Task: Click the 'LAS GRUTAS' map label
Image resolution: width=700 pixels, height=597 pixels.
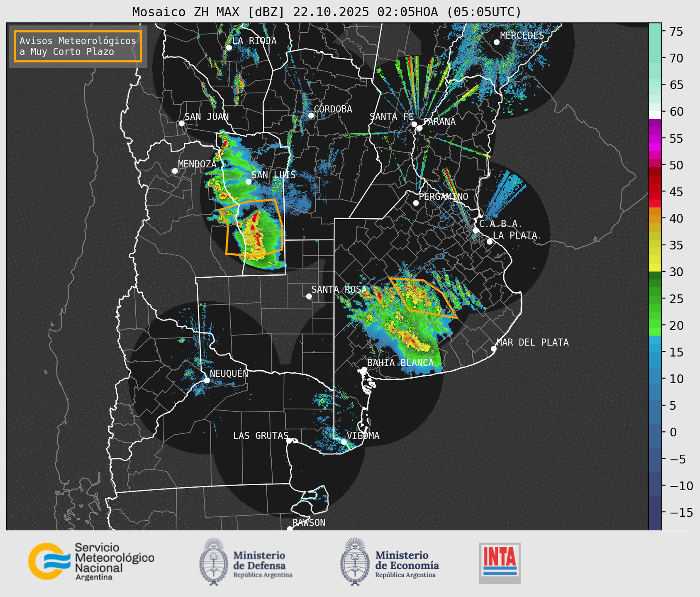Action: pyautogui.click(x=261, y=436)
